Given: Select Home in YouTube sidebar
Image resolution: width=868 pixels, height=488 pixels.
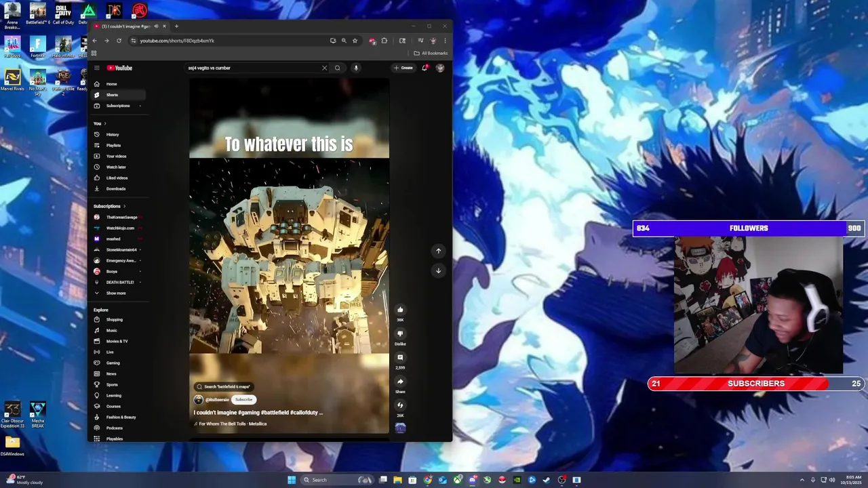Looking at the screenshot, I should coord(119,84).
